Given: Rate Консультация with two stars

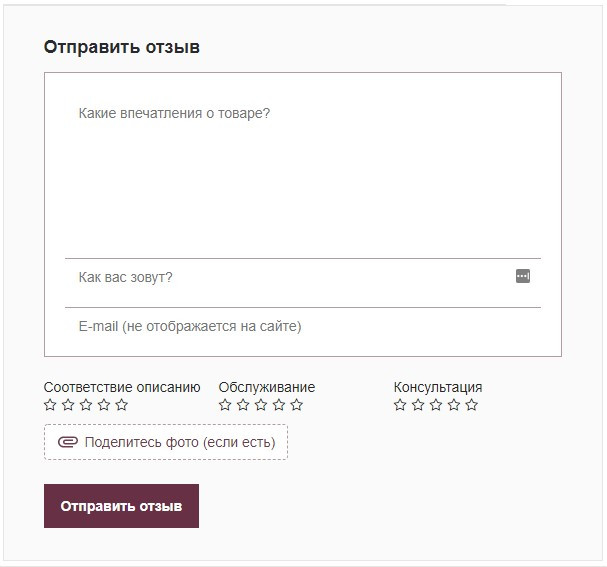Looking at the screenshot, I should tap(418, 405).
